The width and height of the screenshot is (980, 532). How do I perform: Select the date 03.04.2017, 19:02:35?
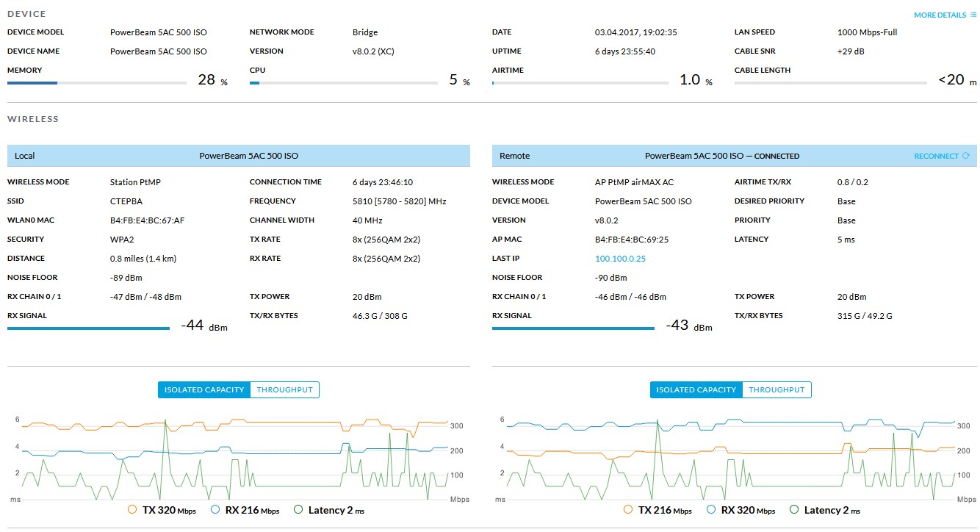(x=636, y=32)
